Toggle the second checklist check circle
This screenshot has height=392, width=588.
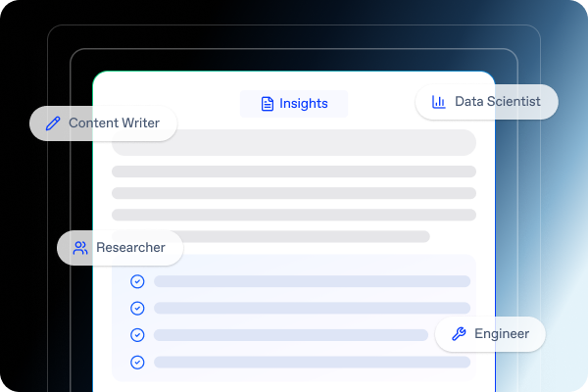[137, 308]
